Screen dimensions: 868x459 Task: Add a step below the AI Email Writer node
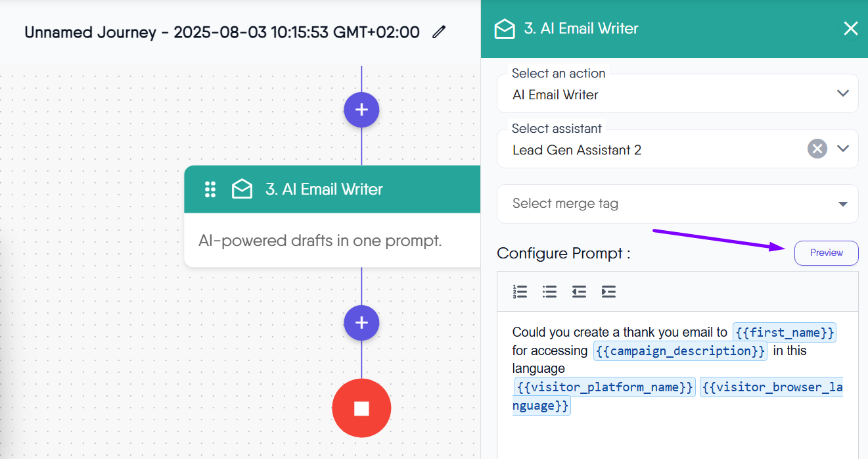point(361,323)
